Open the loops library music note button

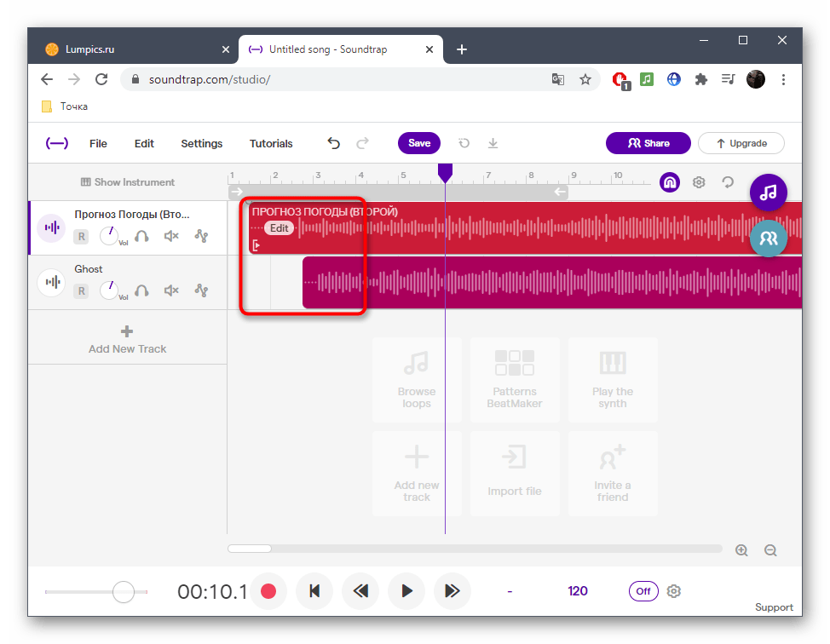(x=768, y=192)
